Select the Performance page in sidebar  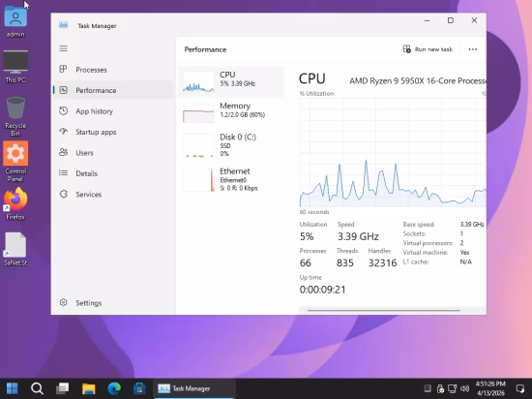coord(114,90)
